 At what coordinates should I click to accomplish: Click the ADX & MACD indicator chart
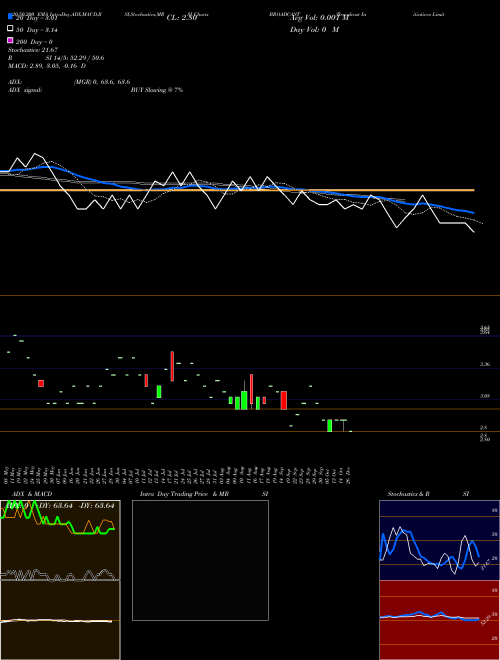[x=60, y=580]
